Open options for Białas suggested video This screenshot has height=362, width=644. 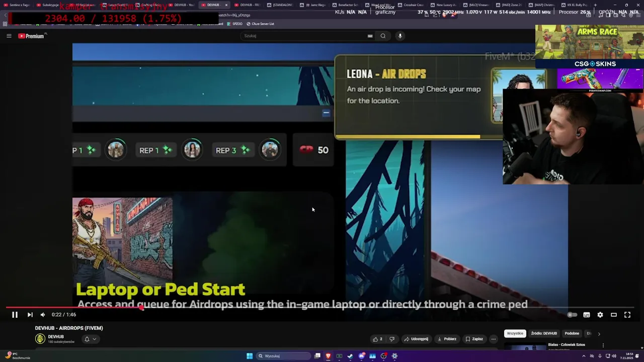[x=603, y=345]
